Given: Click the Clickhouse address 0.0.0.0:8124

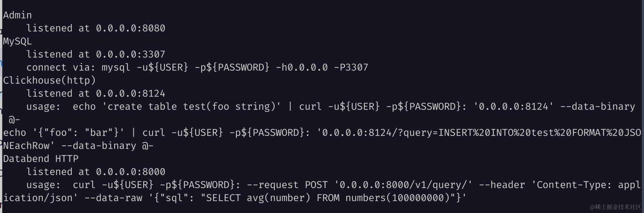Looking at the screenshot, I should (131, 93).
